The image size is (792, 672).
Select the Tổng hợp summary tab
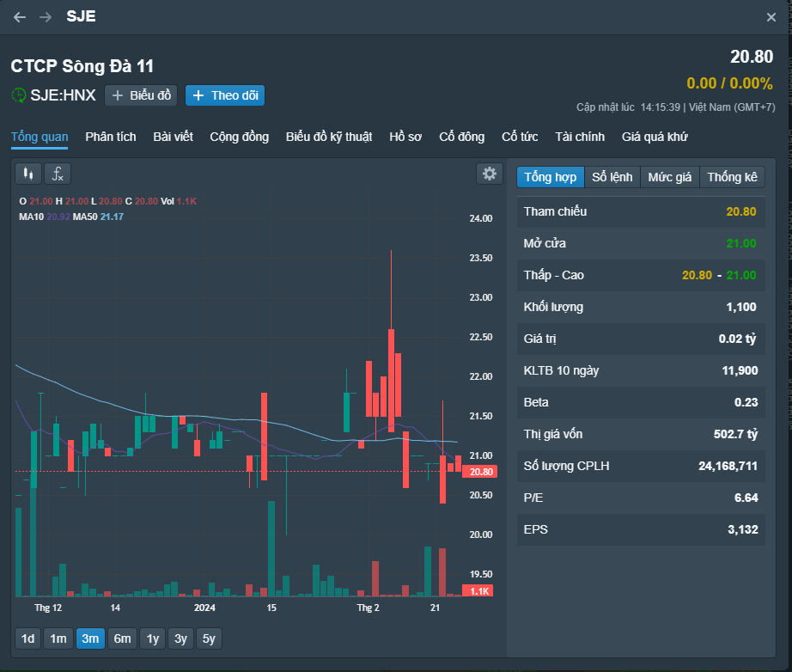pos(550,177)
